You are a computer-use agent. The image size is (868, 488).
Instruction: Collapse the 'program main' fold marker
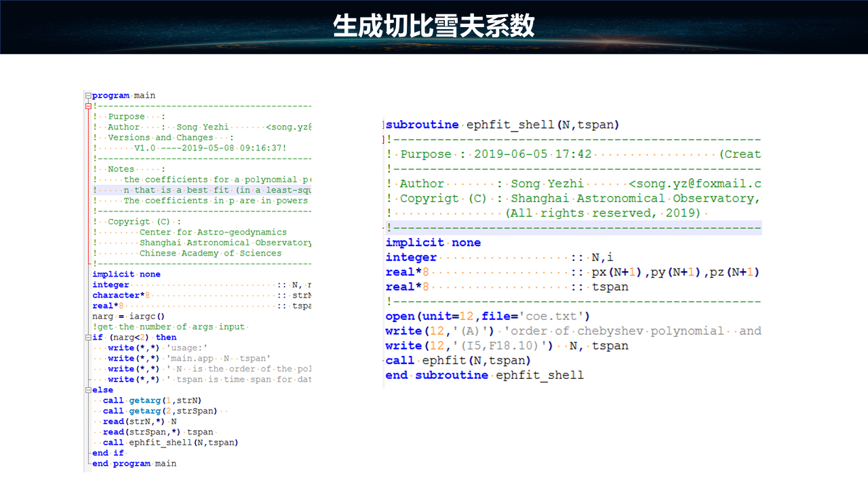click(87, 96)
